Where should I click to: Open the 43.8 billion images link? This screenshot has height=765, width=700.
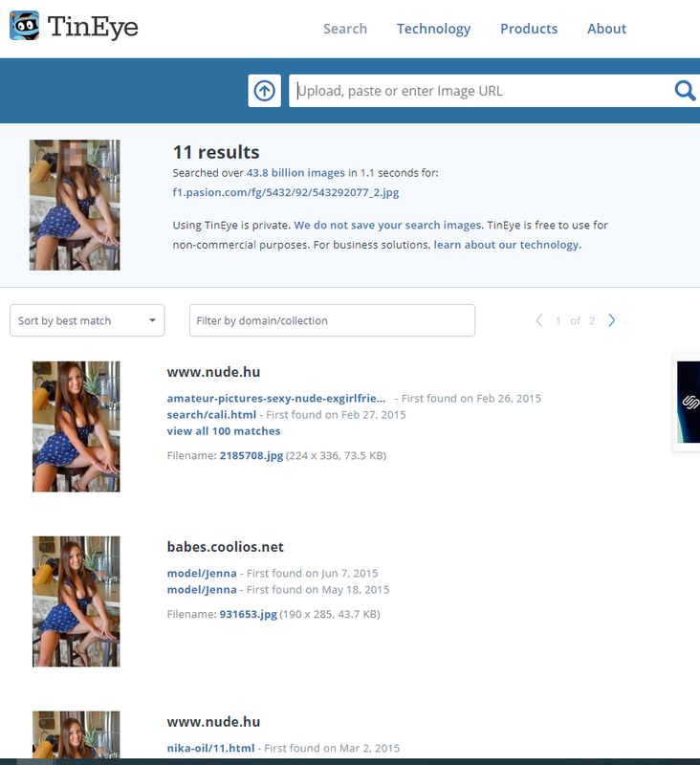[295, 173]
